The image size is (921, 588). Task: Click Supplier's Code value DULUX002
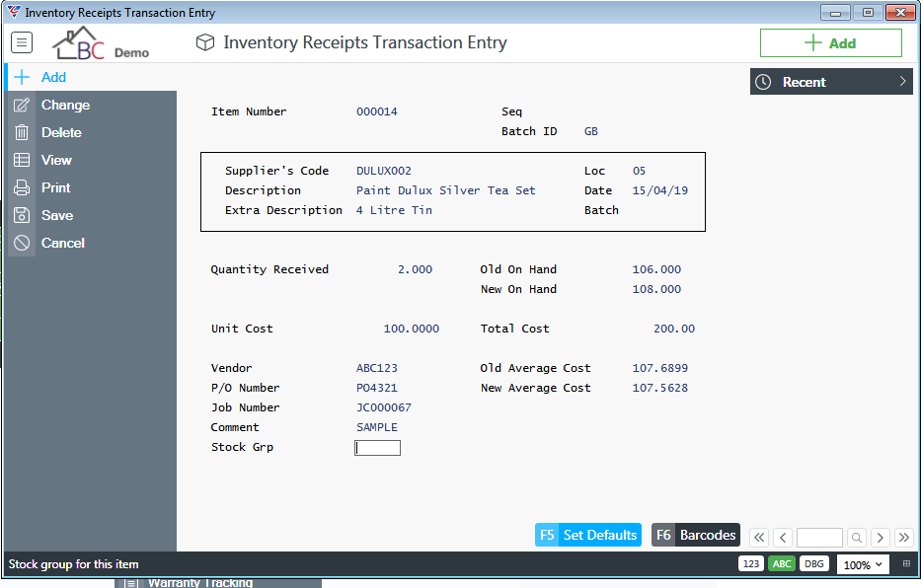coord(384,171)
